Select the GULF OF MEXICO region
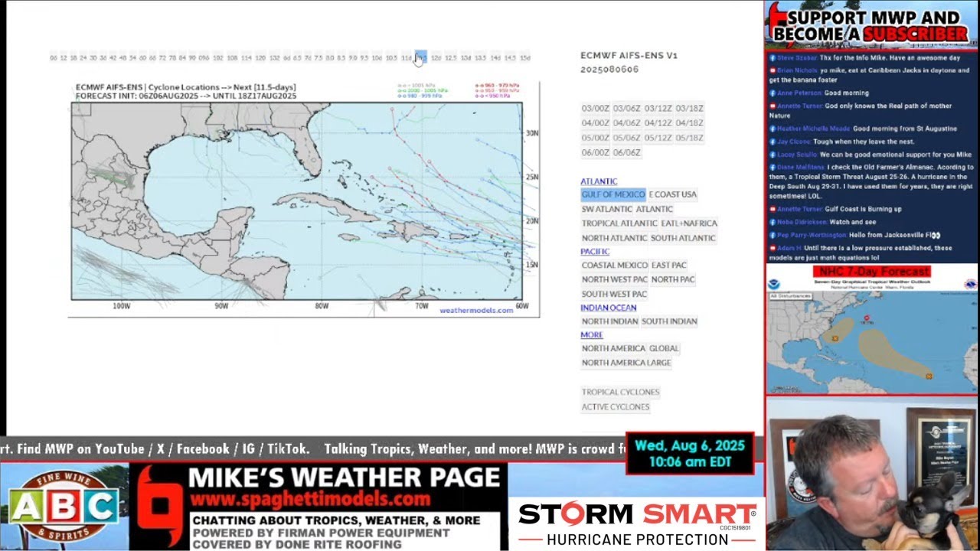 (613, 194)
